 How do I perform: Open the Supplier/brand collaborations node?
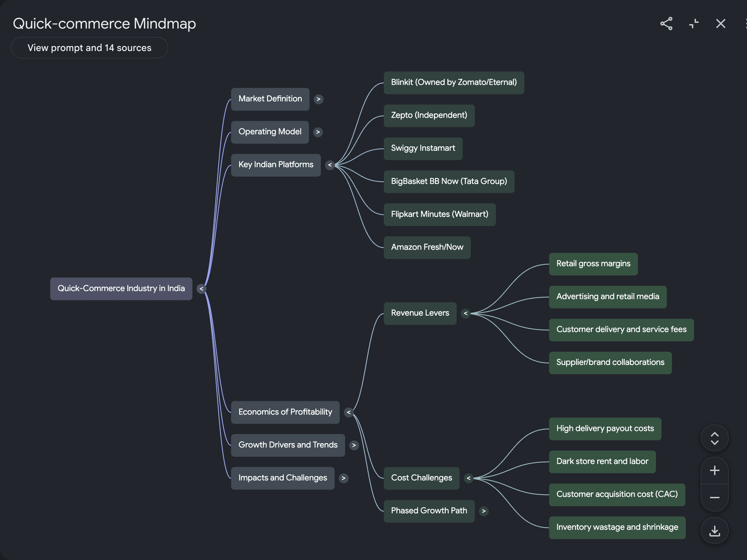click(610, 363)
